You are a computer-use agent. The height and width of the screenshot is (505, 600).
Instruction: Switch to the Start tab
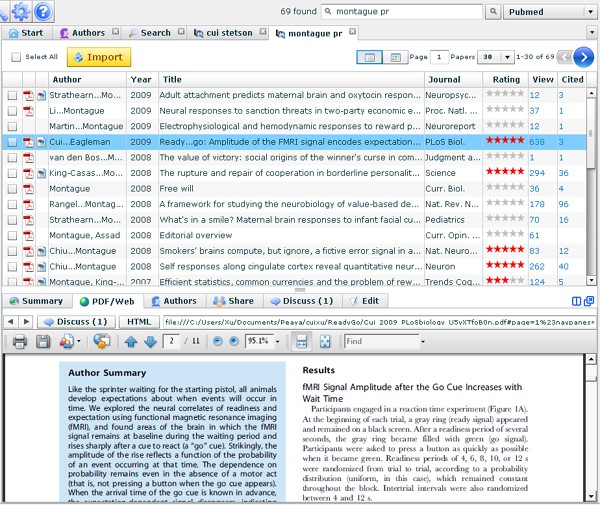click(x=26, y=33)
